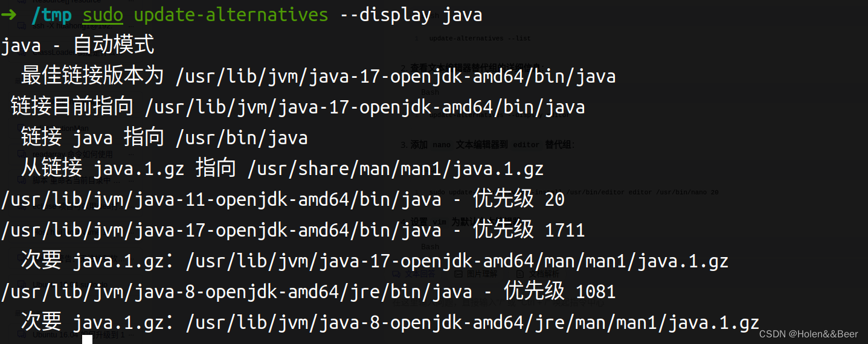Click priority value 20
This screenshot has height=344, width=868.
pos(555,200)
